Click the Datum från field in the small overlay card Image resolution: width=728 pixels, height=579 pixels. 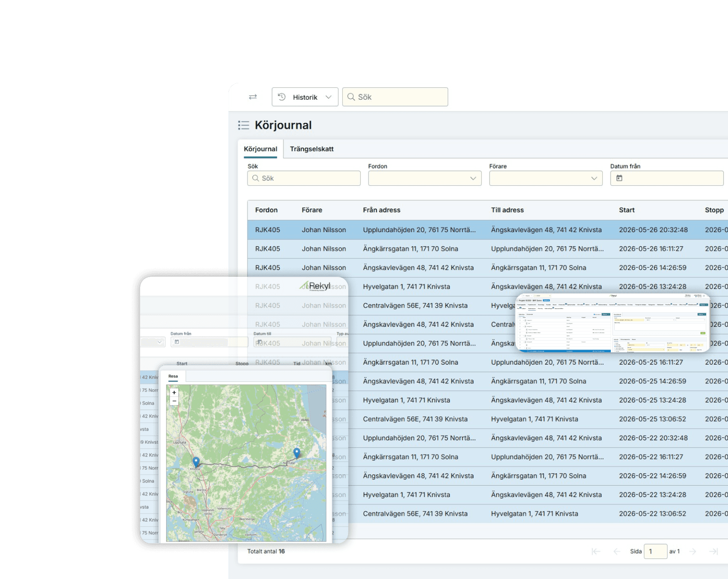click(x=209, y=342)
